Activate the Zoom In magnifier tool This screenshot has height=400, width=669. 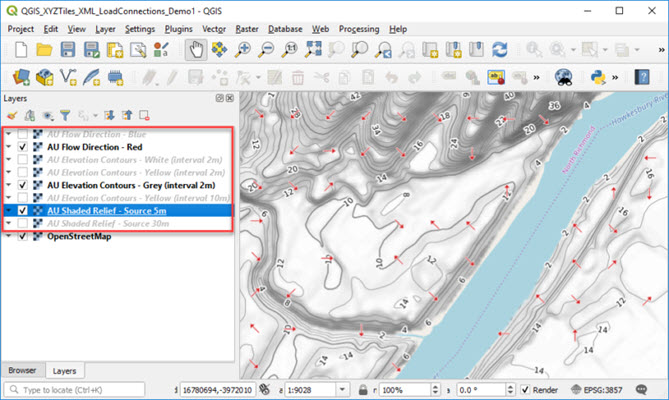[x=243, y=50]
